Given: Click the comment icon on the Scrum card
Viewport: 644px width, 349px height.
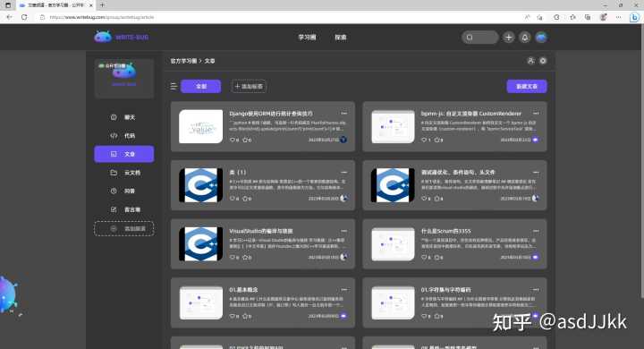Looking at the screenshot, I should [424, 258].
